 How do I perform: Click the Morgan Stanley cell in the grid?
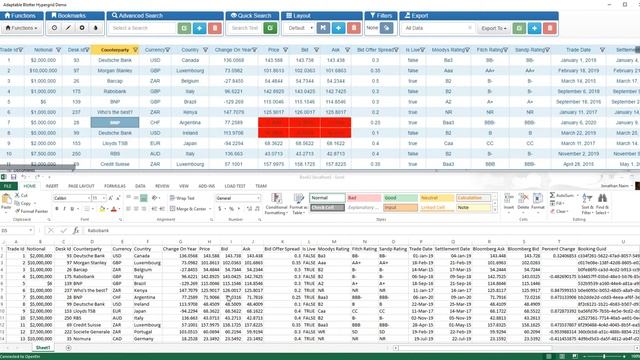click(115, 71)
